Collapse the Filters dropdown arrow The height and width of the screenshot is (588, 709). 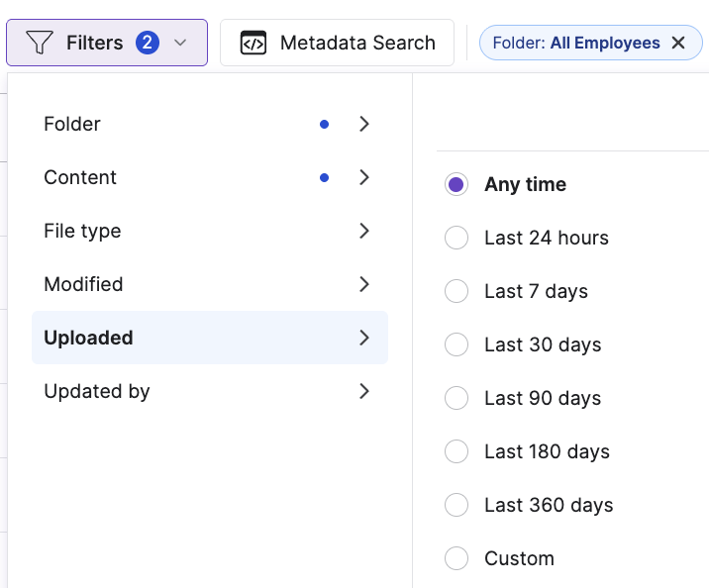pyautogui.click(x=179, y=43)
